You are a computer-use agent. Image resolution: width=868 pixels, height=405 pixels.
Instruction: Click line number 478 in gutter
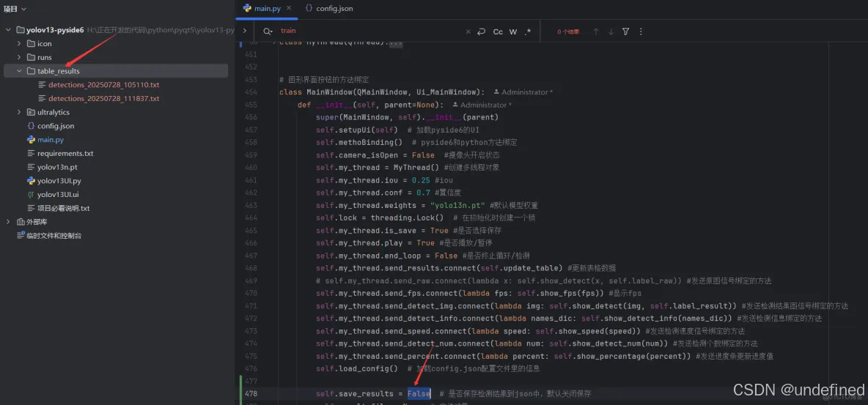(x=251, y=394)
